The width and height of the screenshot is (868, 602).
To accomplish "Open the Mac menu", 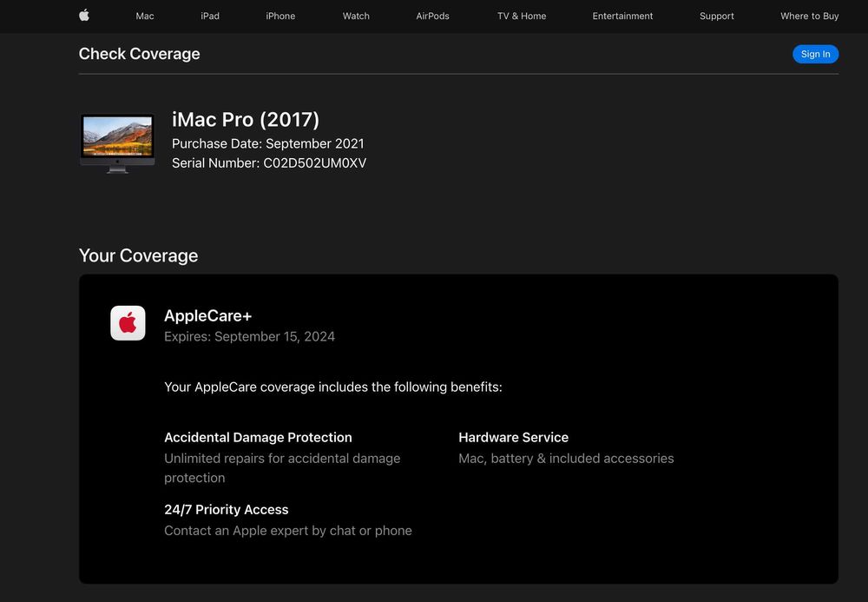I will (145, 16).
